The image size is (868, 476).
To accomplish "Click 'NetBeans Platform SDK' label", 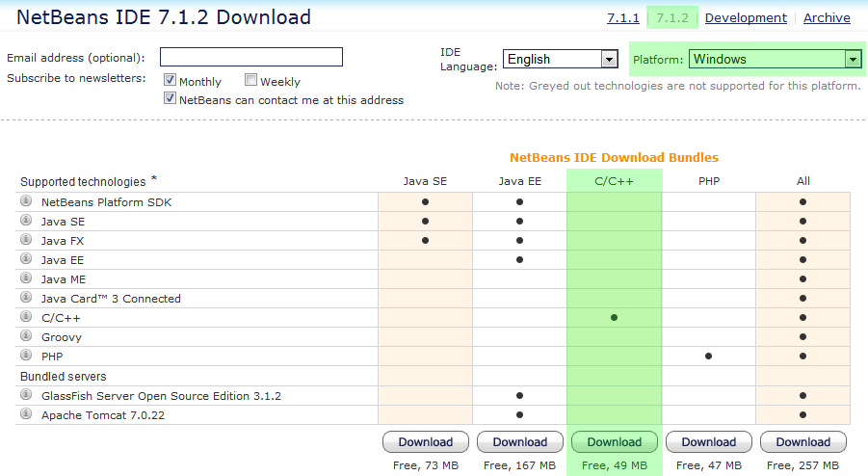I will pos(106,202).
